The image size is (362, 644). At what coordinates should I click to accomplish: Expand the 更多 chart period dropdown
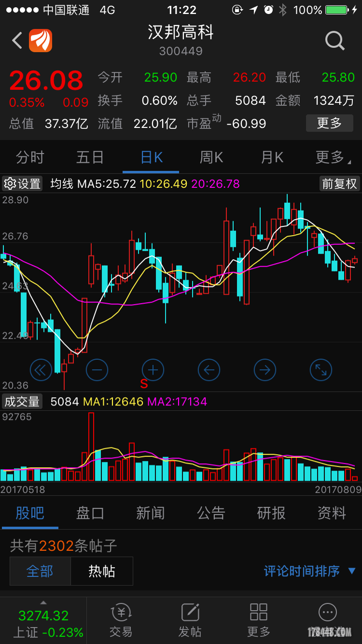click(x=333, y=157)
